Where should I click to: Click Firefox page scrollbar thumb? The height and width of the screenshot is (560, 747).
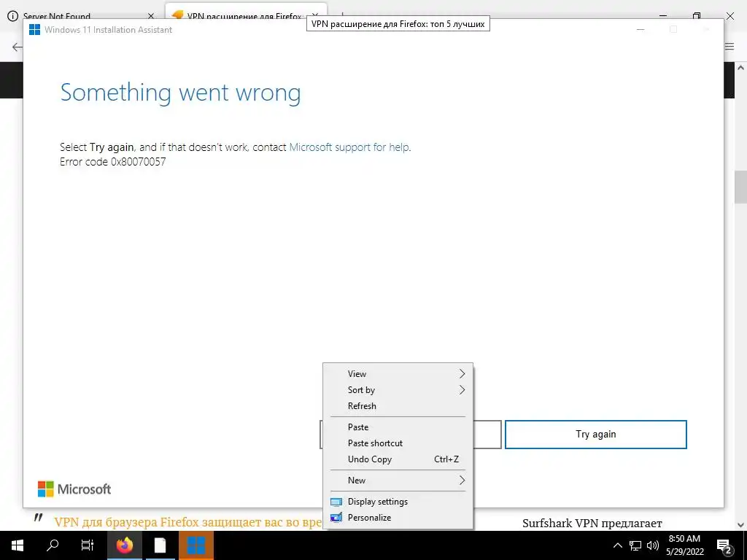740,187
